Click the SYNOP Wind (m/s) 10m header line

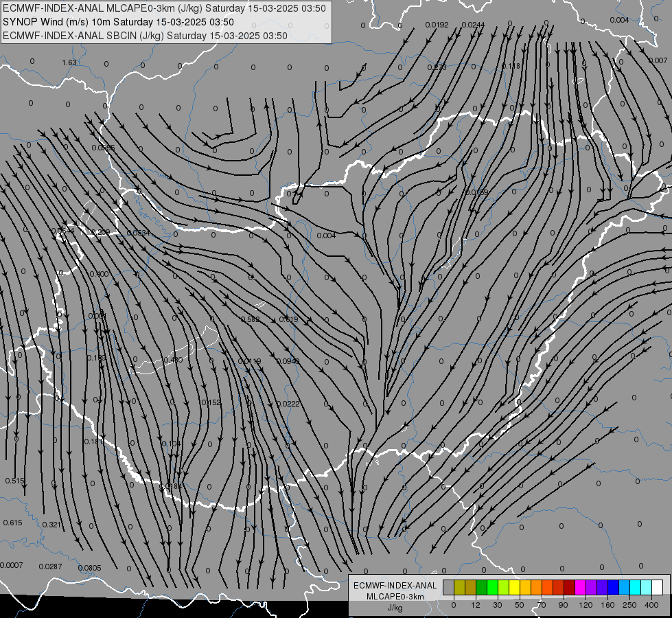tap(118, 22)
